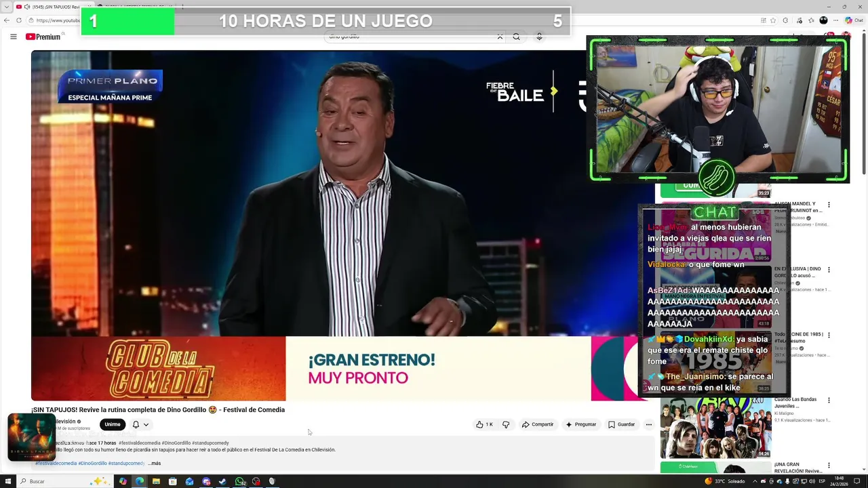This screenshot has height=488, width=868.
Task: Open the Preguntar AI button
Action: point(580,424)
